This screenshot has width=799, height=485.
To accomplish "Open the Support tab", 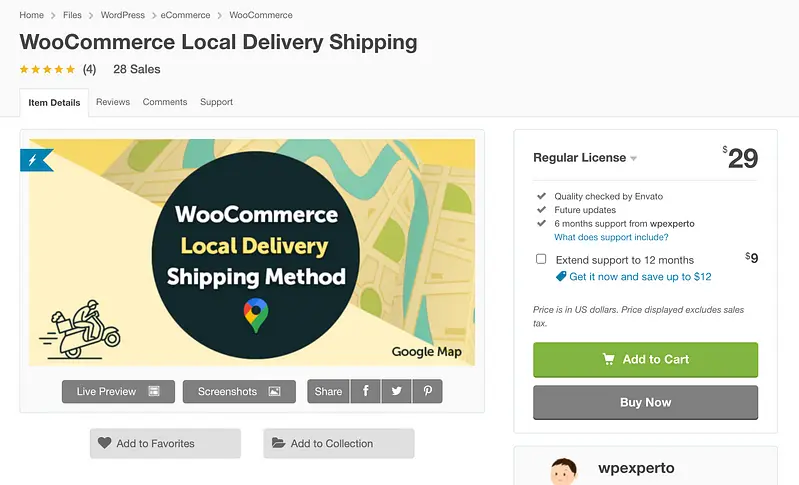I will (x=216, y=102).
